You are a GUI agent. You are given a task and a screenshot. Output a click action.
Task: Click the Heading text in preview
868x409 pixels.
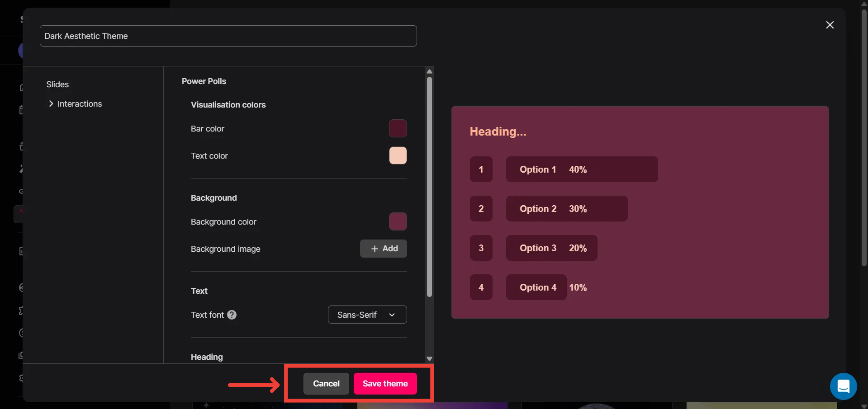click(498, 132)
